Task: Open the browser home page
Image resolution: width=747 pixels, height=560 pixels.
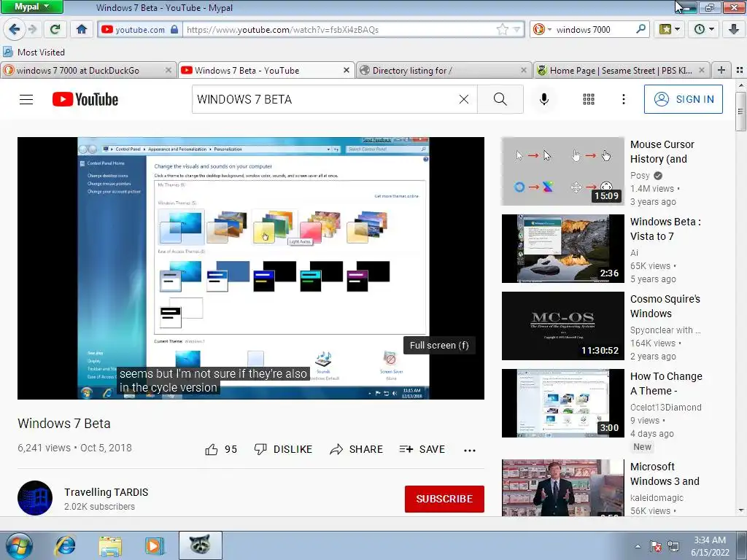Action: tap(82, 29)
